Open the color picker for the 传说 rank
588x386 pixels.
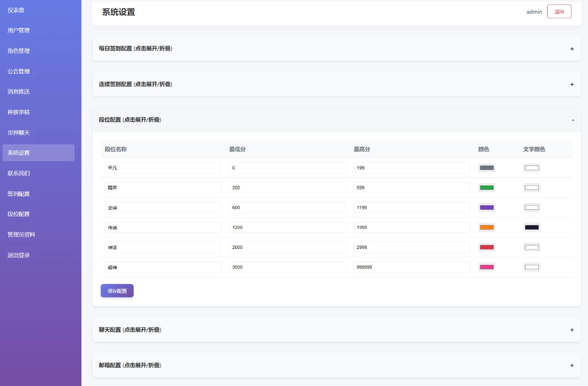tap(486, 227)
